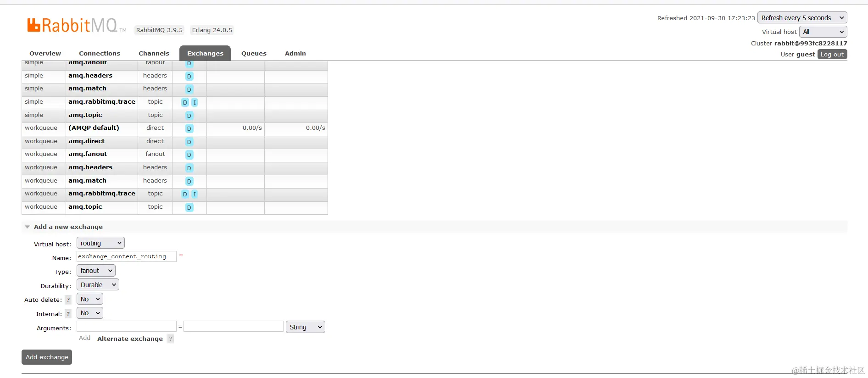Open the Arguments String type dropdown
This screenshot has height=378, width=868.
pos(305,327)
